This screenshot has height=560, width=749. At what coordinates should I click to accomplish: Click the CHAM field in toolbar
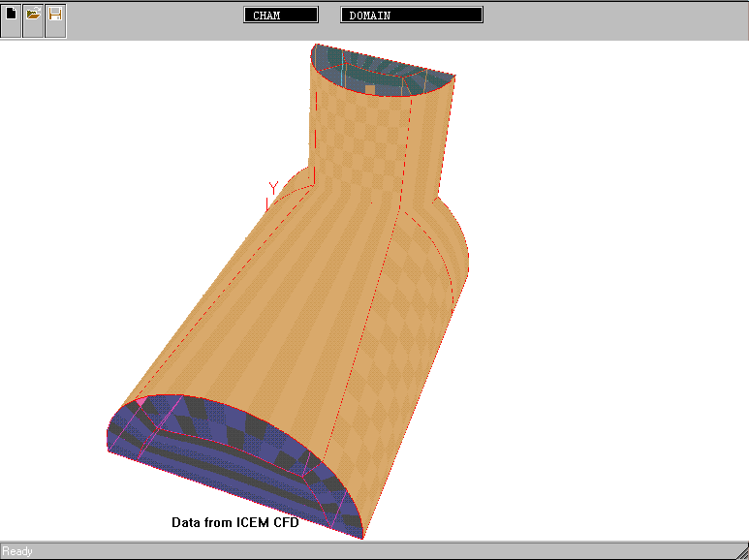click(x=281, y=16)
